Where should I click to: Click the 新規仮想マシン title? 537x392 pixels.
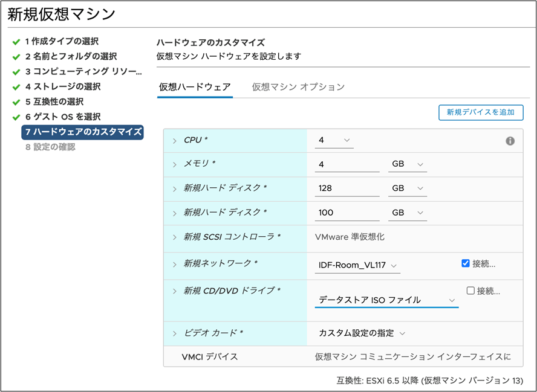pyautogui.click(x=61, y=14)
